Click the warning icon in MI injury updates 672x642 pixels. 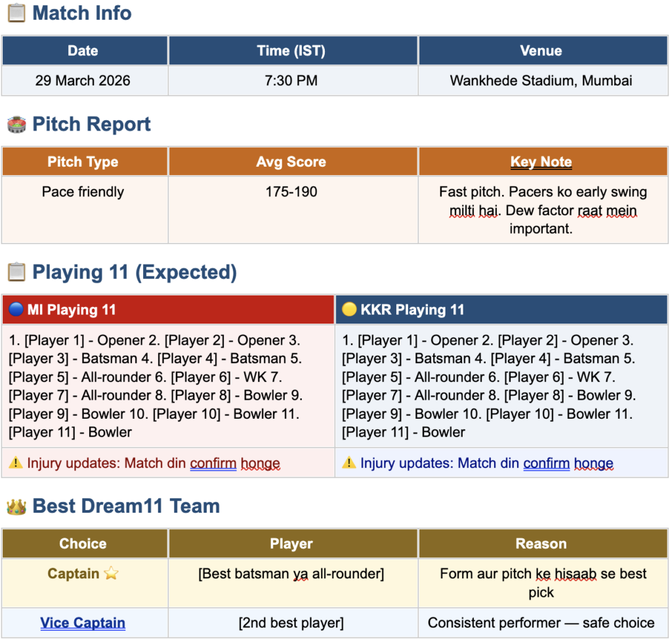pyautogui.click(x=16, y=463)
